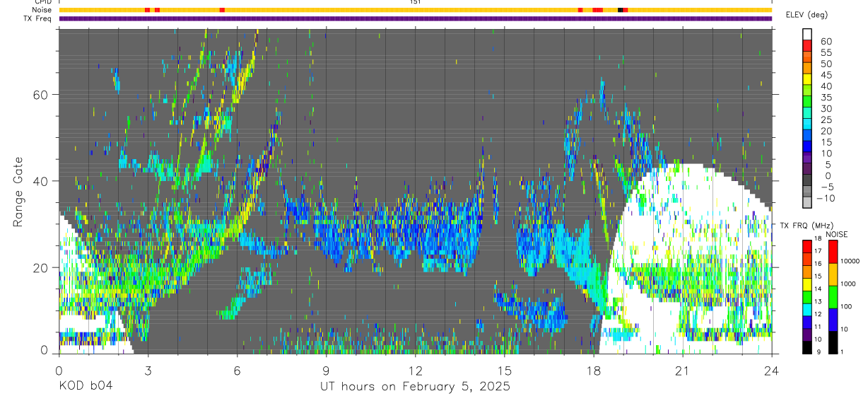Click the black segment in the Noise strip
The width and height of the screenshot is (868, 401).
pyautogui.click(x=620, y=10)
